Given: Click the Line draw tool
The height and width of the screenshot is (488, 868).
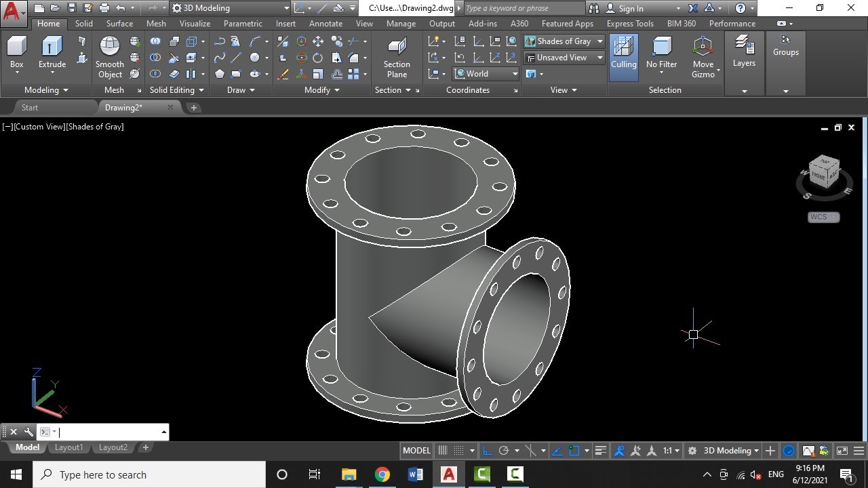Looking at the screenshot, I should (x=236, y=58).
